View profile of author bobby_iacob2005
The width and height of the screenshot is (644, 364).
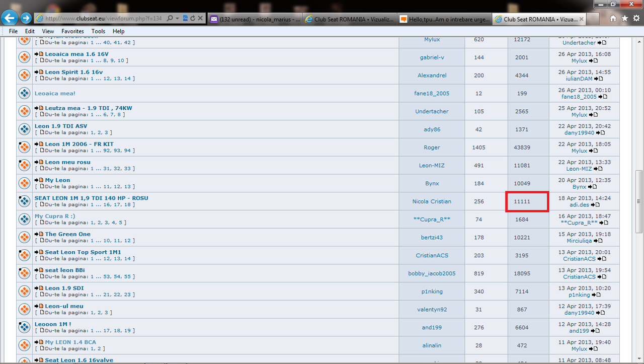pos(432,273)
